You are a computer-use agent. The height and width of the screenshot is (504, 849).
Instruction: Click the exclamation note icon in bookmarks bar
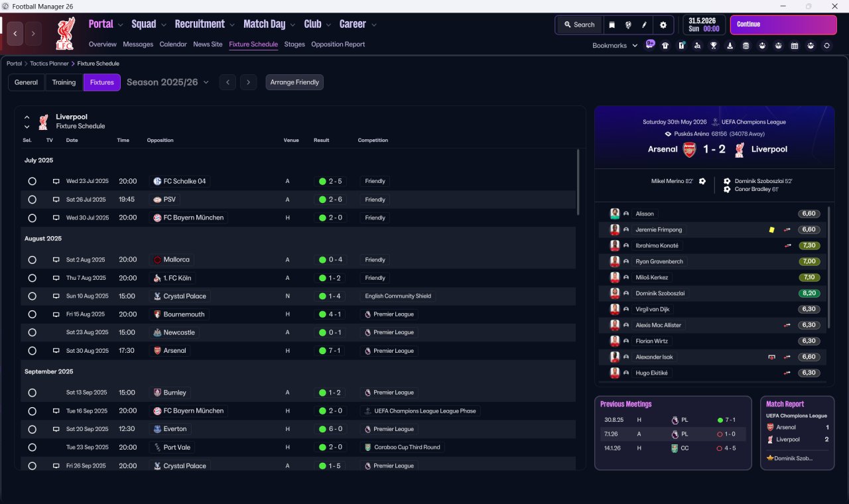pyautogui.click(x=681, y=46)
